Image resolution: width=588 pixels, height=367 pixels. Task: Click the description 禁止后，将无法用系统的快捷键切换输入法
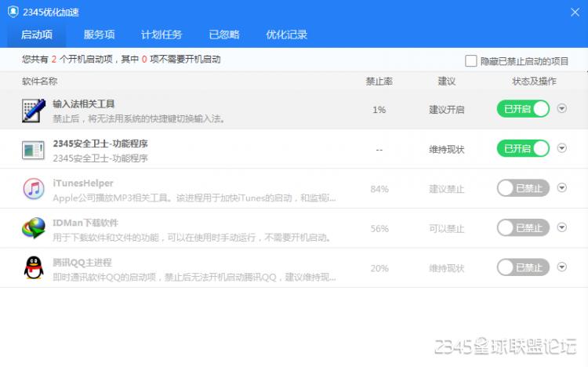(x=139, y=118)
